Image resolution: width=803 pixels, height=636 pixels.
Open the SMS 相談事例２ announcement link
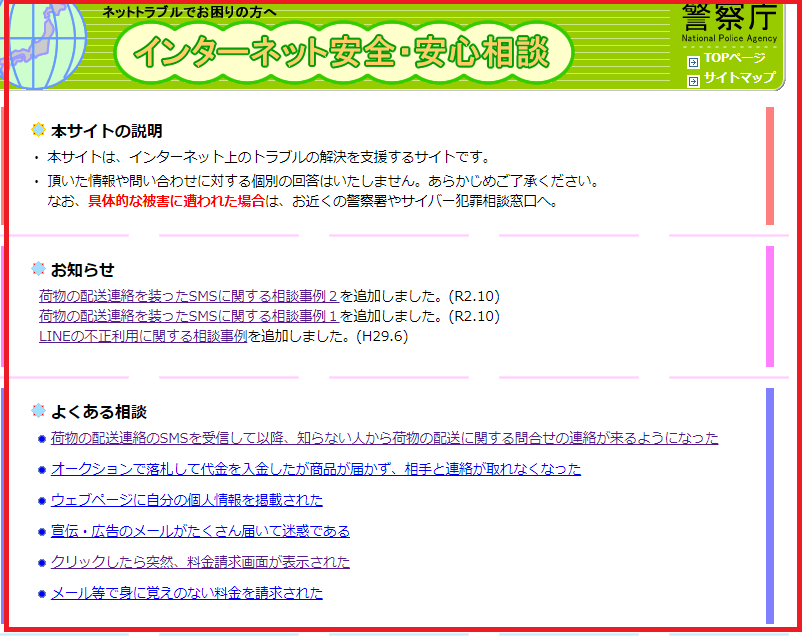coord(189,296)
